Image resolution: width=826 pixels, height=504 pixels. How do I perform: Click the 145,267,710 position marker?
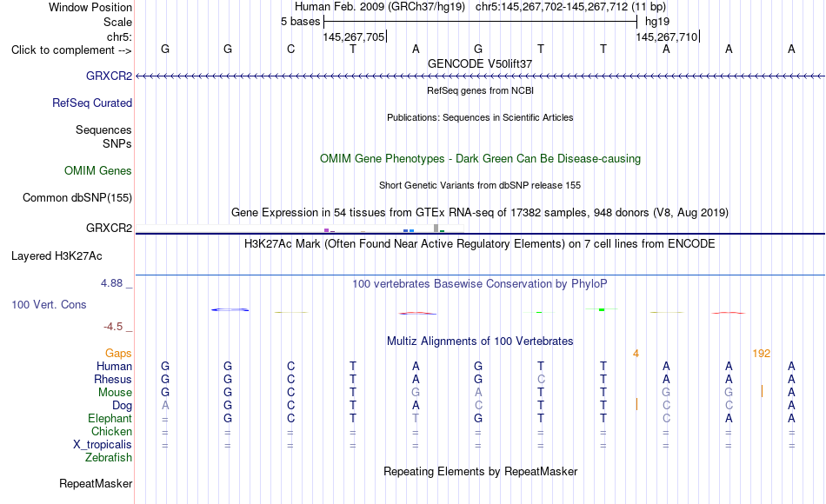coord(666,36)
